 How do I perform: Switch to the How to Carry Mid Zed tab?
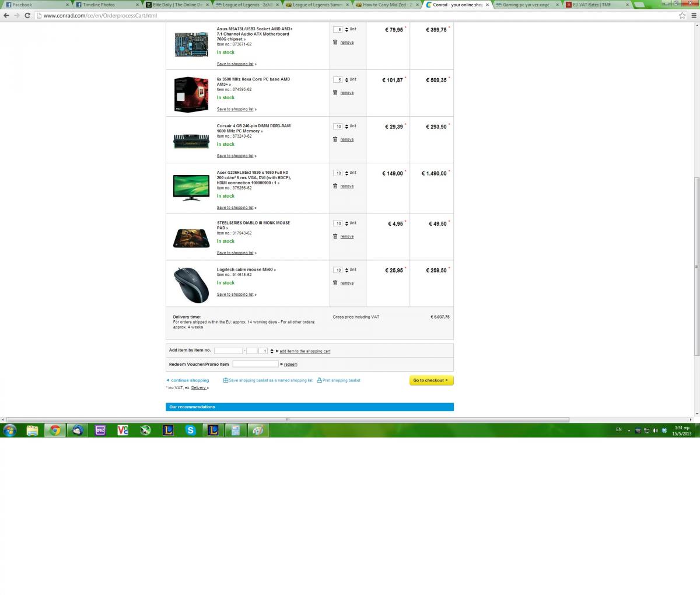point(387,5)
